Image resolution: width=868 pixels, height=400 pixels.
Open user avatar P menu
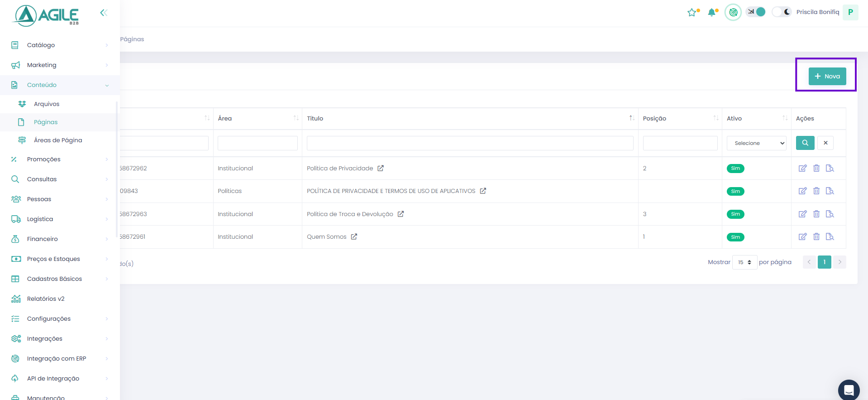coord(850,12)
